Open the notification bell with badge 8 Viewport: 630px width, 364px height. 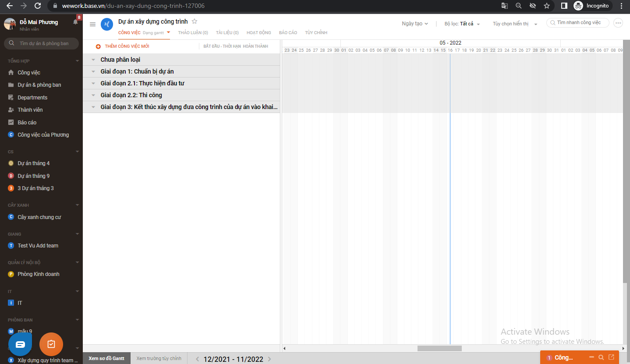(x=75, y=22)
